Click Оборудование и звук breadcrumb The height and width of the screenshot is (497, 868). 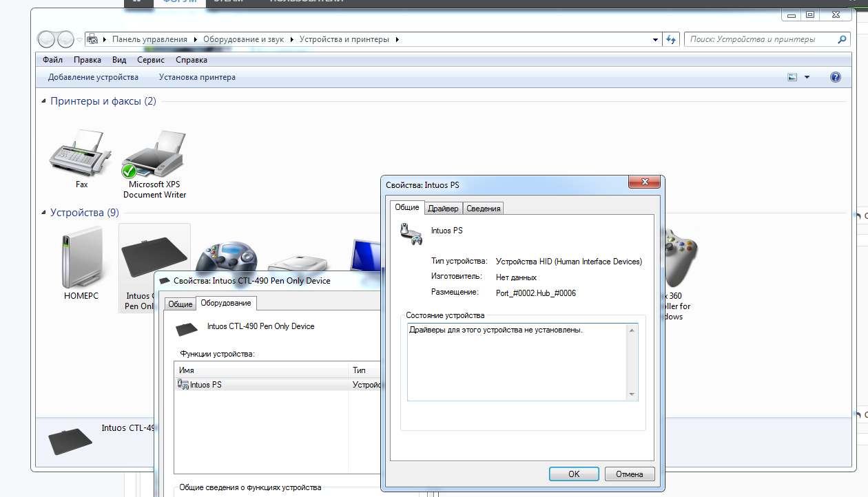[244, 39]
